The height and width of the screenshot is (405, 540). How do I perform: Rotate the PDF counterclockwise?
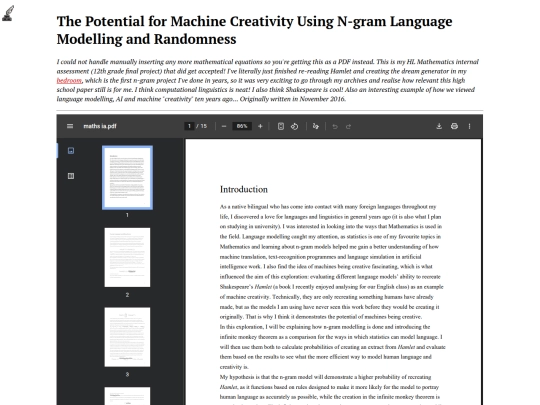pos(294,126)
